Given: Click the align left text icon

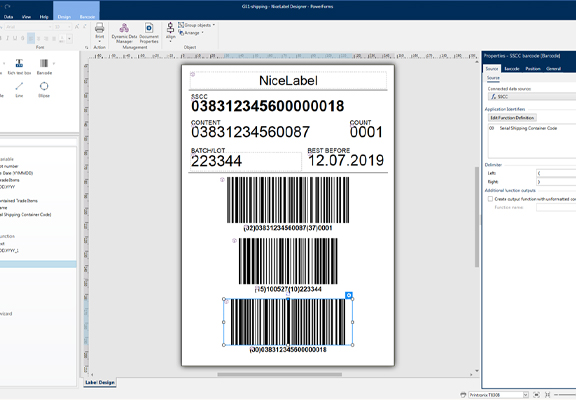Looking at the screenshot, I should tap(31, 38).
